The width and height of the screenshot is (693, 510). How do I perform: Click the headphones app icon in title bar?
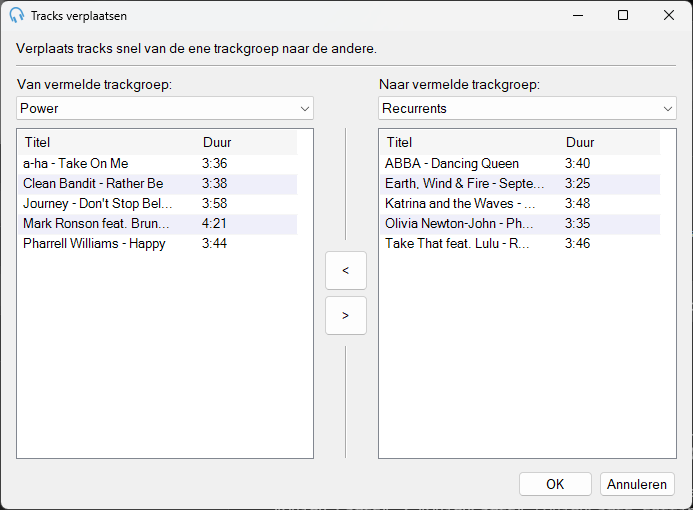pos(16,15)
